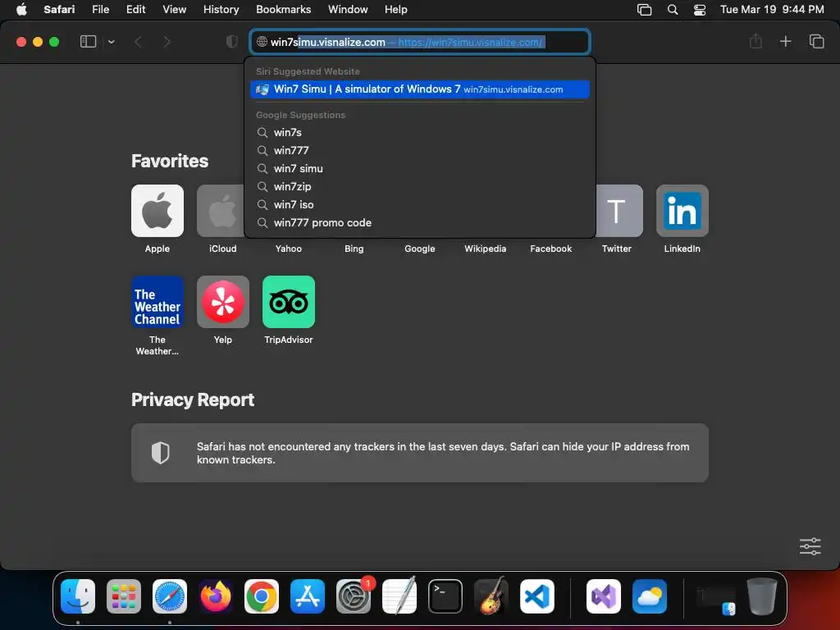
Task: Open TextEdit from the Dock
Action: point(399,596)
